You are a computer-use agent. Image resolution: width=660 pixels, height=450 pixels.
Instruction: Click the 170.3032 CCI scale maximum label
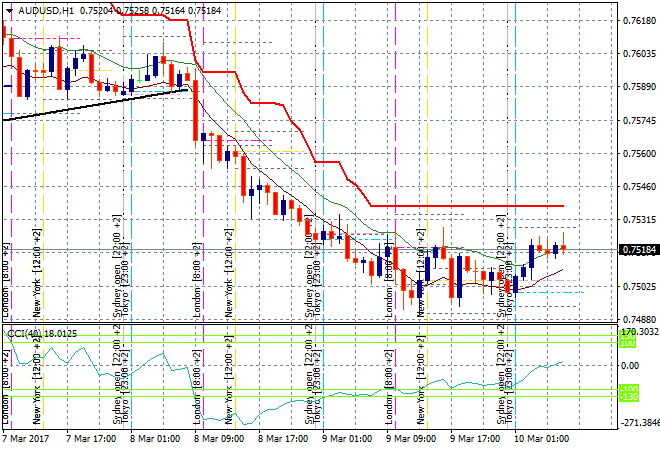639,332
